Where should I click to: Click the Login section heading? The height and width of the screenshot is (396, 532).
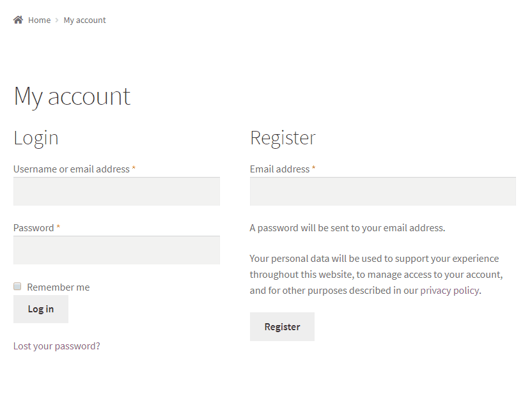(x=36, y=137)
